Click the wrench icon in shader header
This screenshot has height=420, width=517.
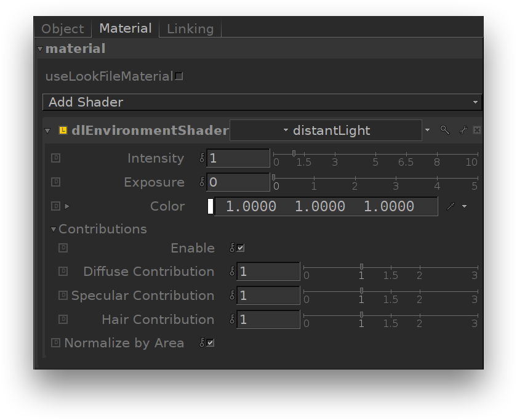[x=463, y=130]
